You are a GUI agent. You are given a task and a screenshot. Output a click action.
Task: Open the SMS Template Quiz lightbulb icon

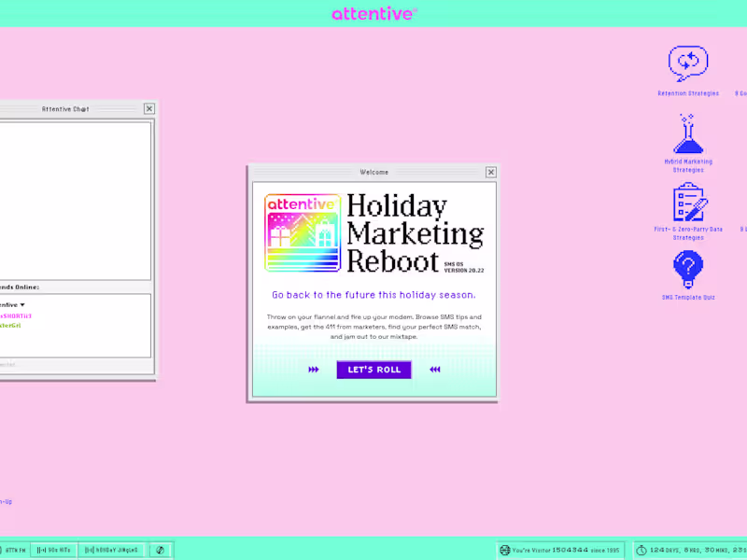pos(688,269)
